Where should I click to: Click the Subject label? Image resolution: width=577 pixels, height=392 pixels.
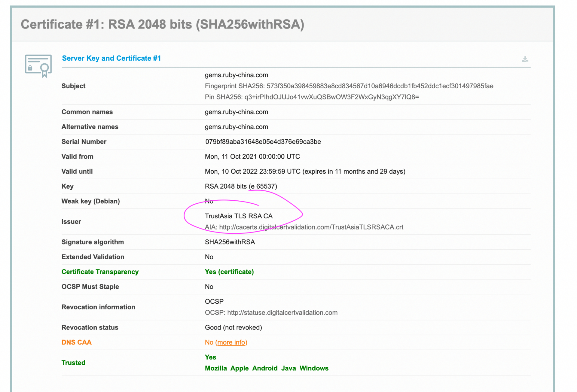(x=73, y=86)
